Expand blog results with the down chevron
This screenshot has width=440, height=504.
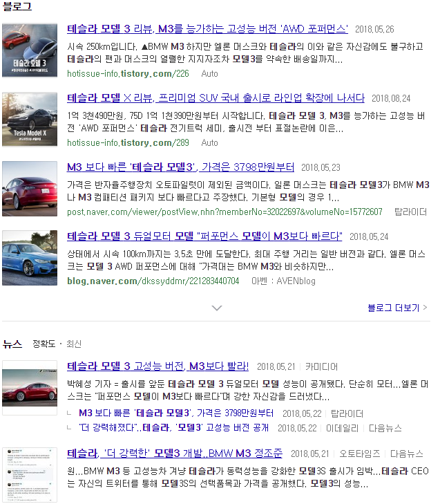[x=217, y=308]
